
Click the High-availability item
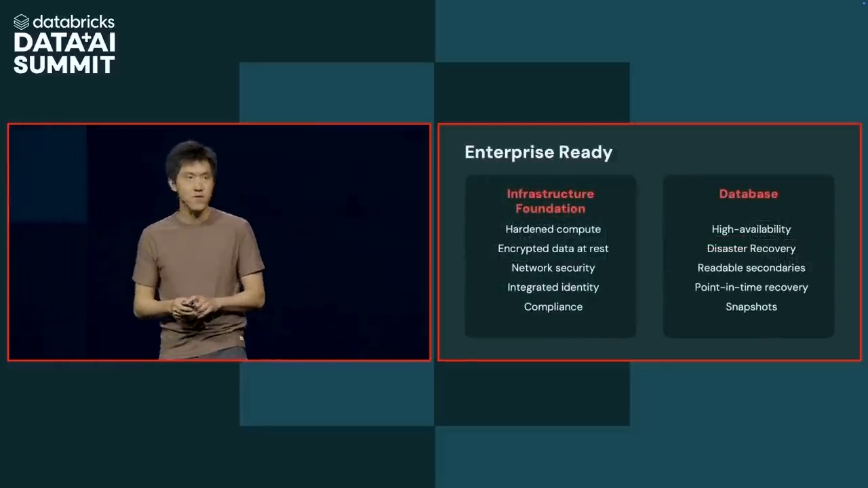coord(751,229)
